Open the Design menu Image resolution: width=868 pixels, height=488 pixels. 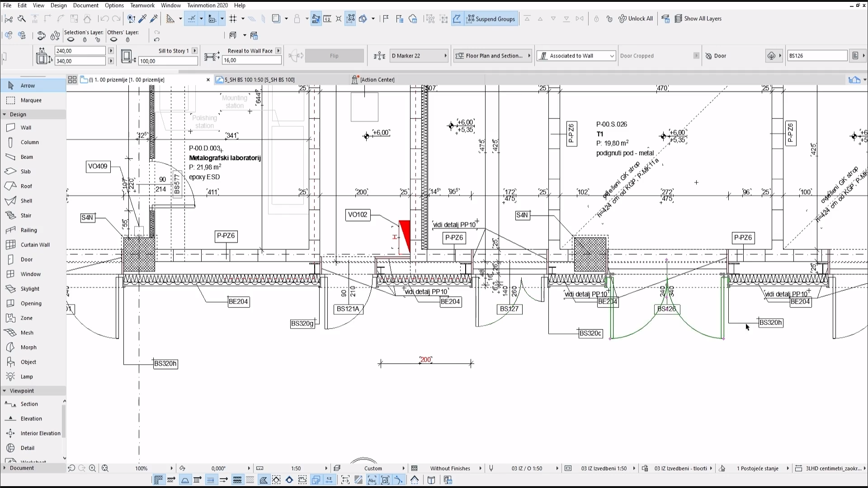coord(58,5)
